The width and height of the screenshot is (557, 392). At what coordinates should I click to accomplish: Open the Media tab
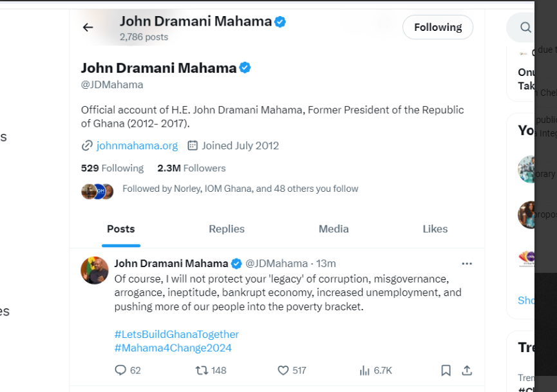(334, 229)
